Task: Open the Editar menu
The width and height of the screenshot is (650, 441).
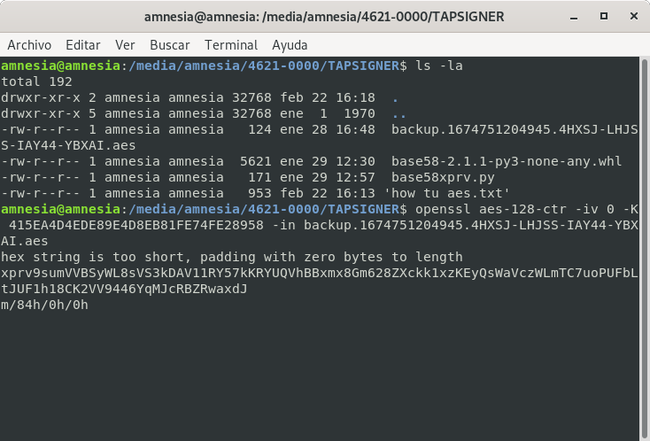Action: pyautogui.click(x=83, y=45)
